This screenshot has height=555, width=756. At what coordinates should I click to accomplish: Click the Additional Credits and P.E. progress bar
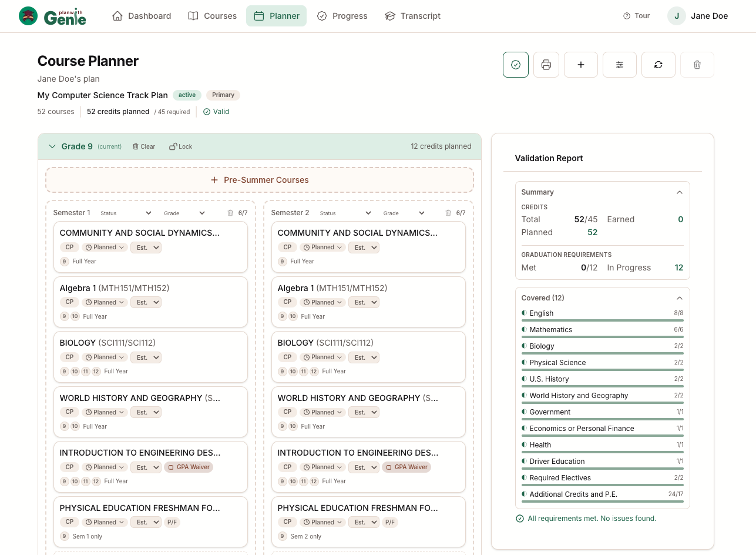(602, 501)
